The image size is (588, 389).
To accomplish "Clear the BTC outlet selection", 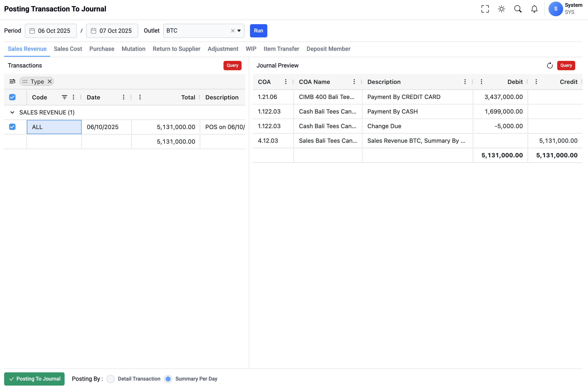I will 232,31.
